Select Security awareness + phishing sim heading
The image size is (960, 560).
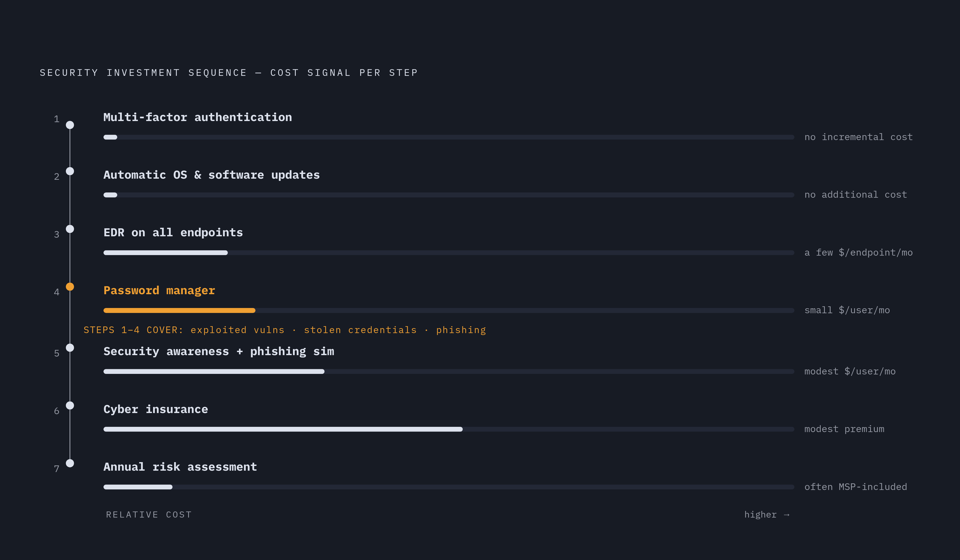point(219,351)
